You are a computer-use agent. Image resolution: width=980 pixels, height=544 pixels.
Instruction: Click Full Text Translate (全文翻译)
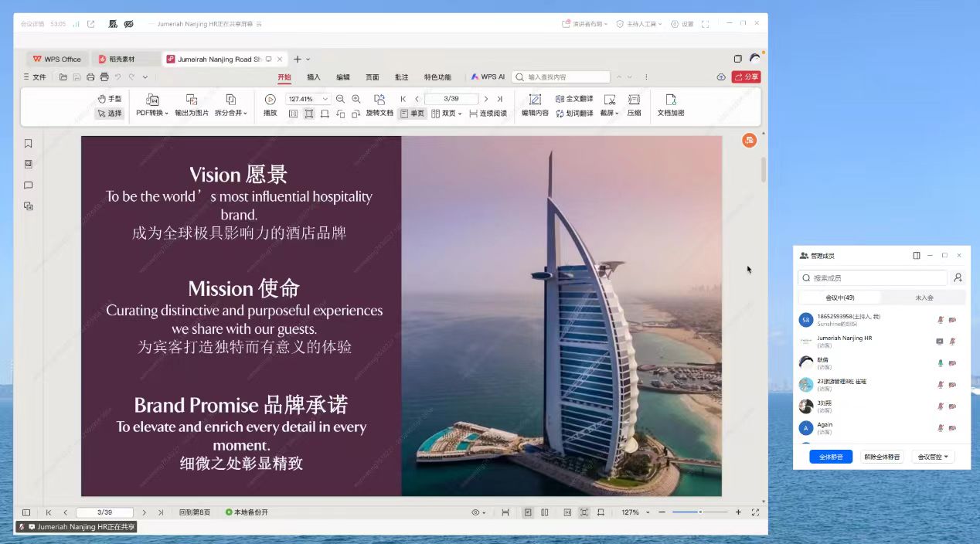coord(574,99)
